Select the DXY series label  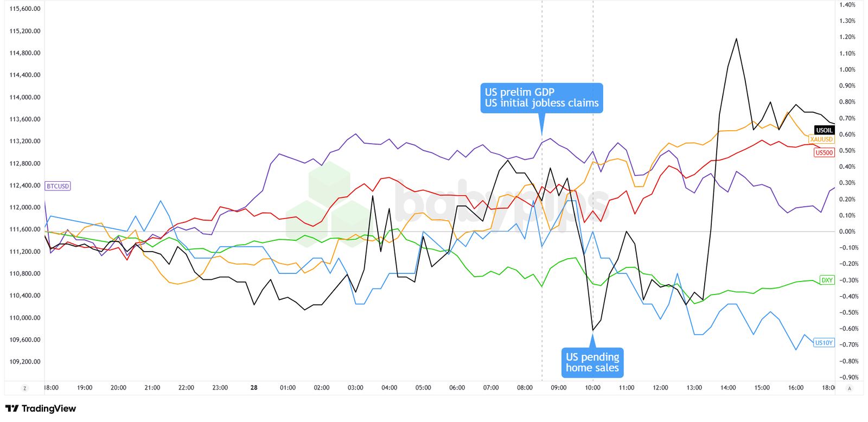click(x=827, y=280)
